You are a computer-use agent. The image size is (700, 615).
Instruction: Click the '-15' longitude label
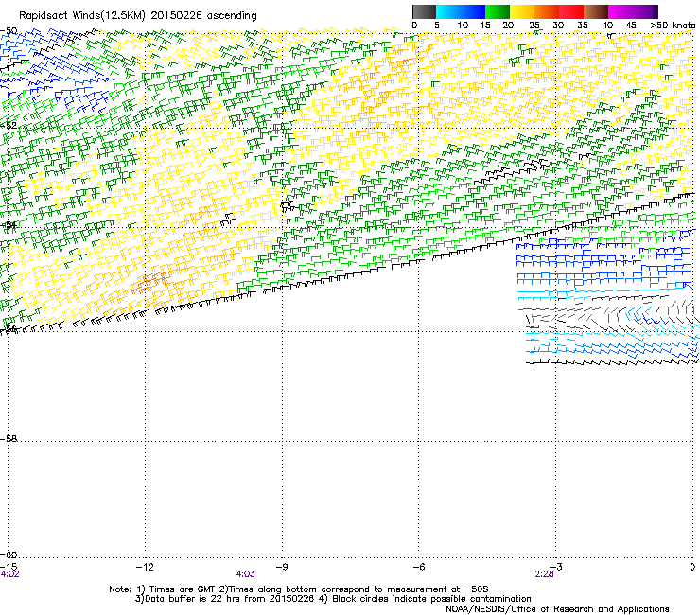pyautogui.click(x=9, y=567)
